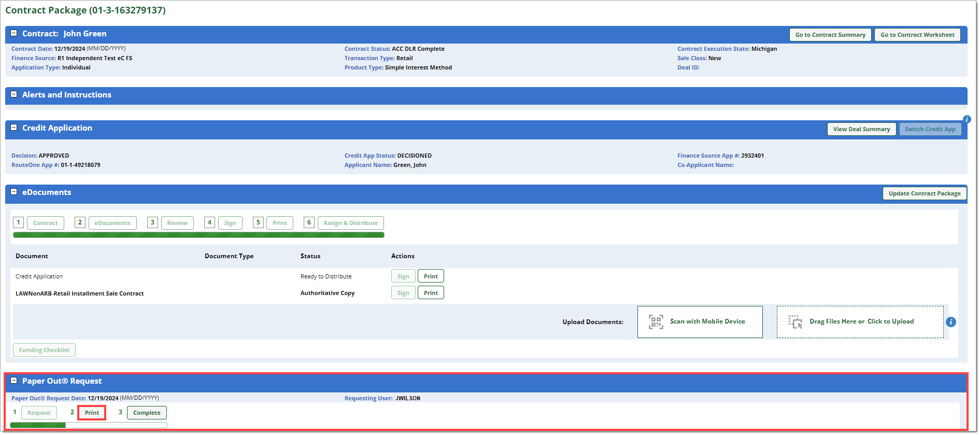Click the Actions column header
980x435 pixels.
click(x=403, y=256)
